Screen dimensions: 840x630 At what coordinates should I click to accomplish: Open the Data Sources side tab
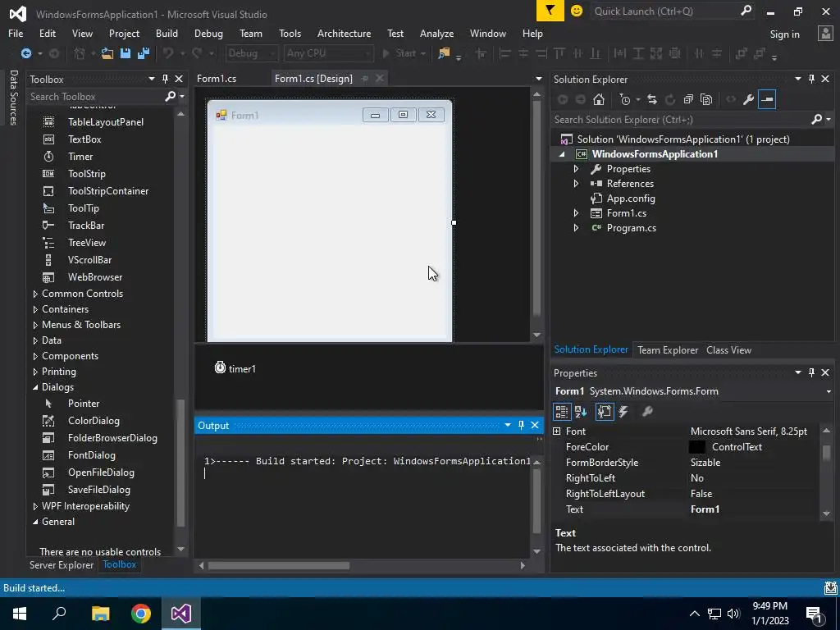pos(13,98)
